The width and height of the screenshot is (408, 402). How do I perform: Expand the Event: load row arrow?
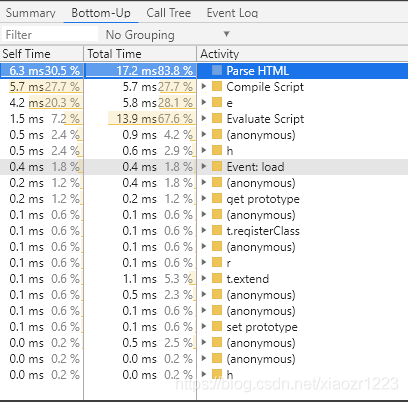(x=204, y=166)
